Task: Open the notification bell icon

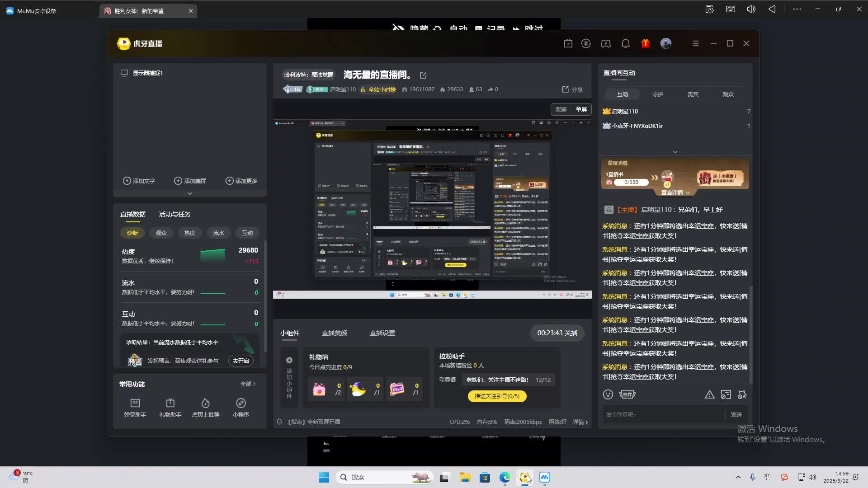Action: (625, 43)
